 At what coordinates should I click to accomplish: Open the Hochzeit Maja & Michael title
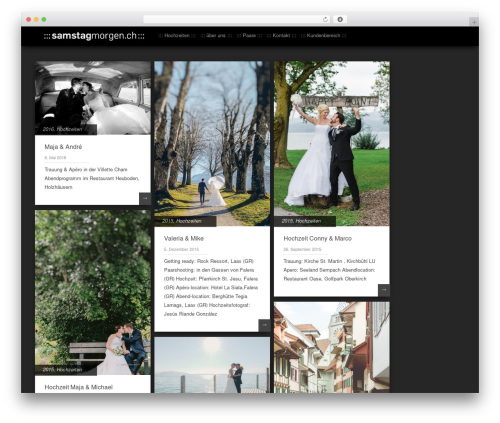click(x=79, y=387)
